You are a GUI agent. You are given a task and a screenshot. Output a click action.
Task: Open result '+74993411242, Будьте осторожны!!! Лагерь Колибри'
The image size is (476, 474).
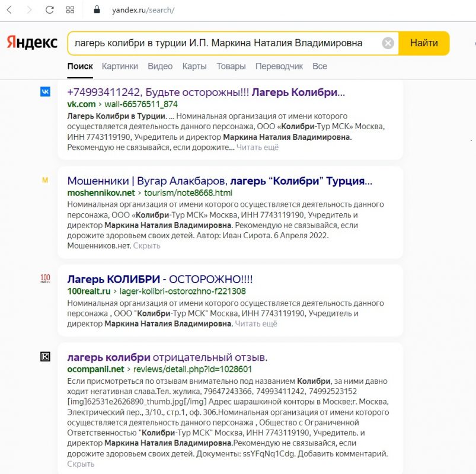(x=206, y=92)
